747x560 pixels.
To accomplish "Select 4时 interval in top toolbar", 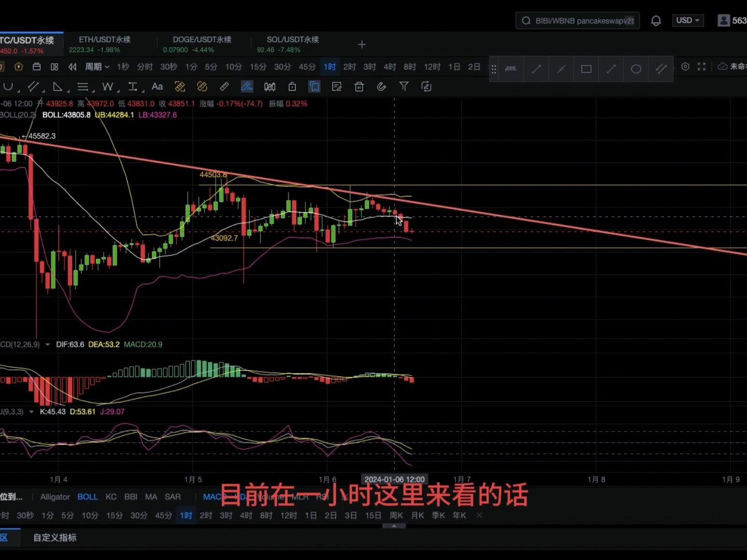I will point(390,66).
